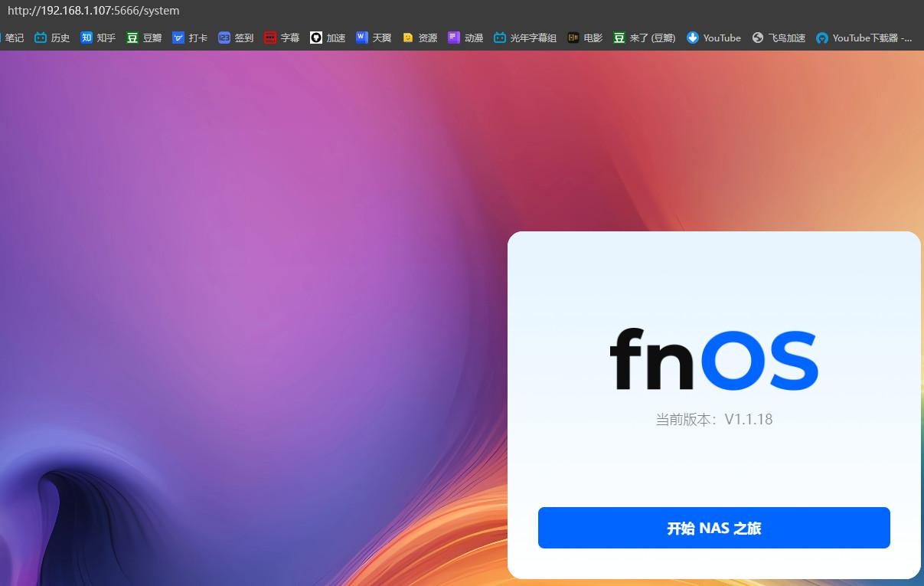Open the 天翼 bookmark
Image resolution: width=924 pixels, height=586 pixels.
pos(374,38)
